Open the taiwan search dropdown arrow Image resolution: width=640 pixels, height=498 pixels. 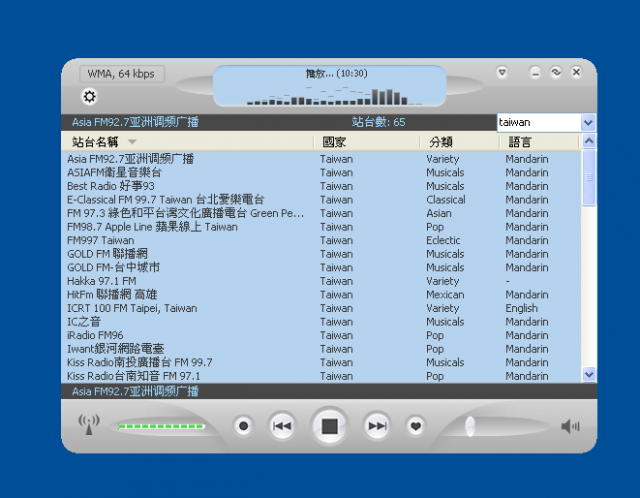pos(588,122)
